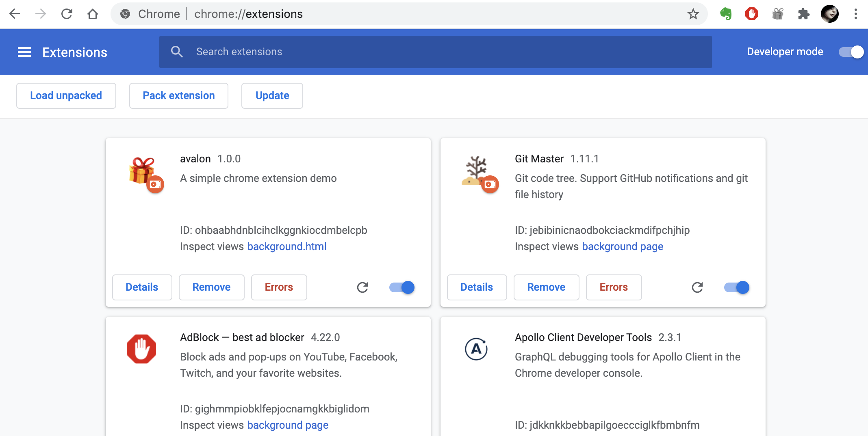View site info icon in address bar

coord(125,14)
